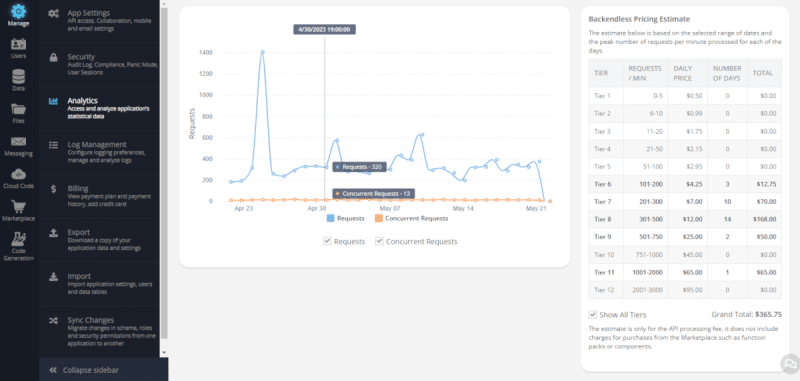Image resolution: width=800 pixels, height=381 pixels.
Task: Open the Messaging envelope icon
Action: coord(18,142)
